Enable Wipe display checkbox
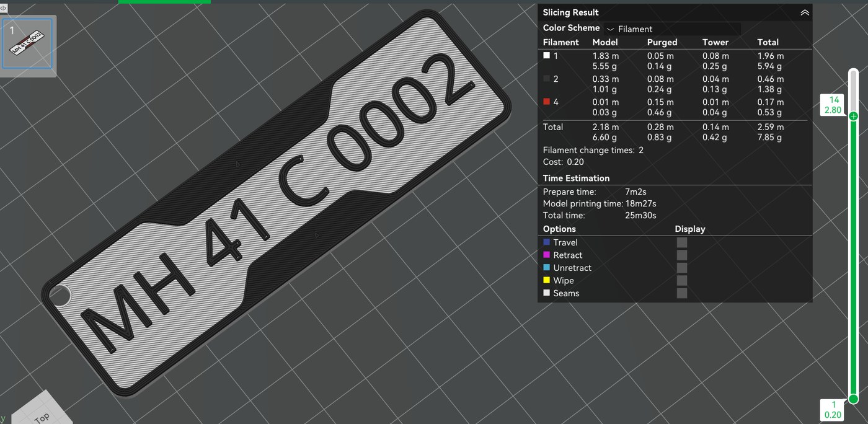Screen dimensions: 868x424 (682, 281)
